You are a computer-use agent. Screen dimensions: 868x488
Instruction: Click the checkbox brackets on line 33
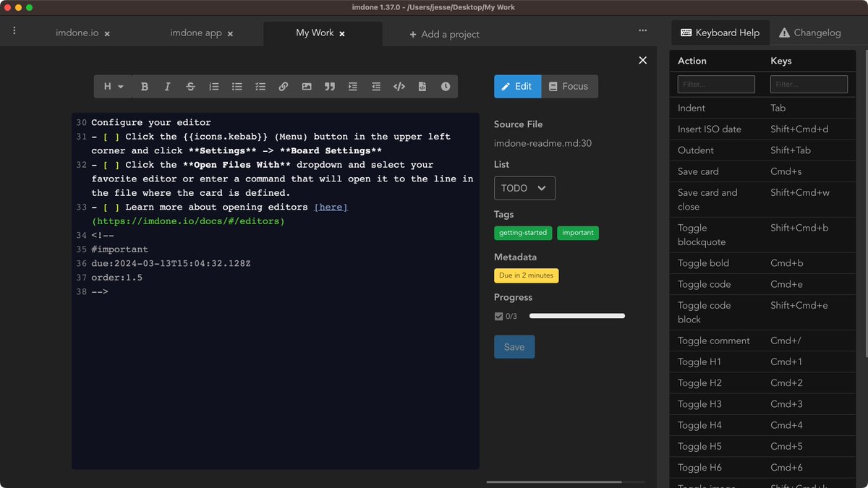click(111, 207)
